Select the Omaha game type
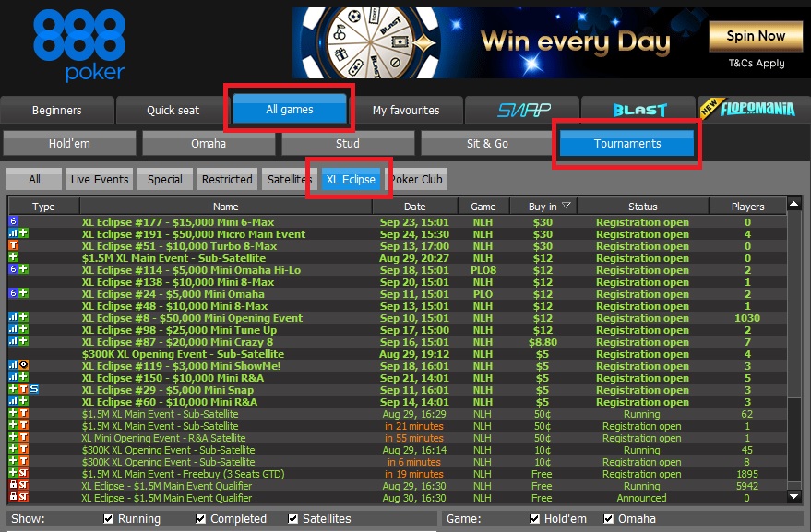 [209, 143]
